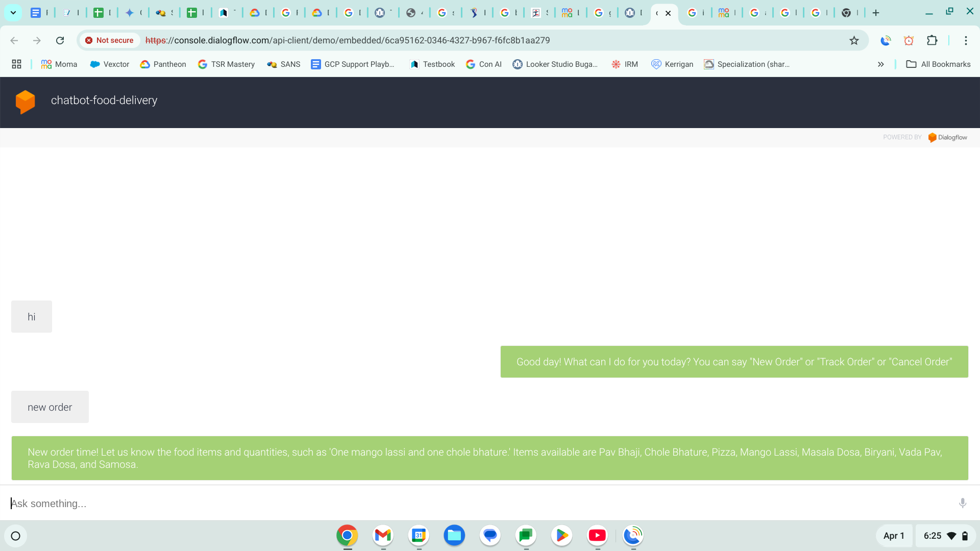Open the Testbook bookmark
Viewport: 980px width, 551px height.
tap(432, 64)
